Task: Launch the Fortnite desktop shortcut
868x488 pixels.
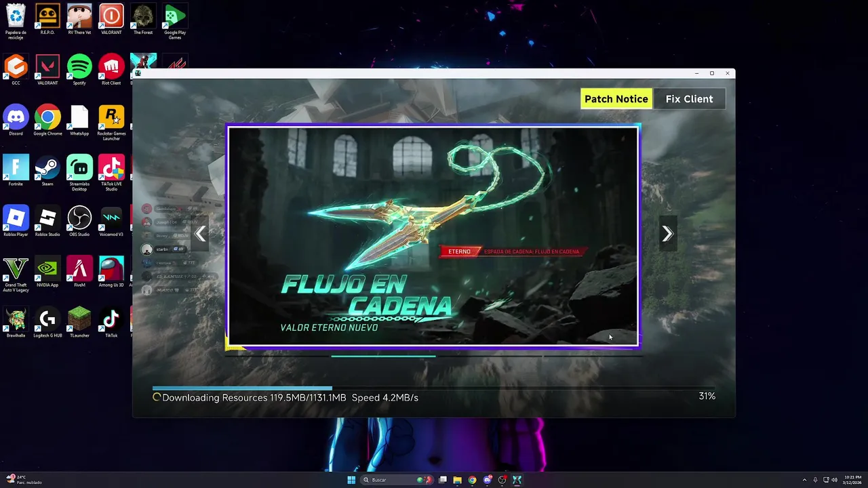Action: point(16,171)
